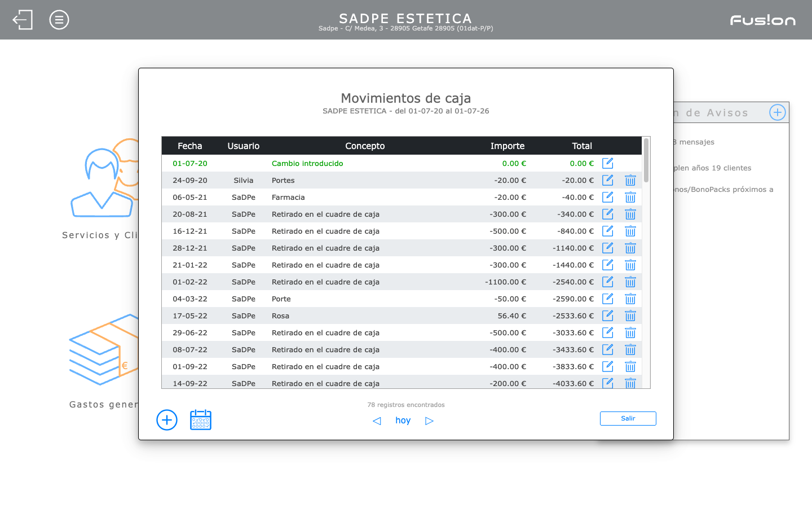The height and width of the screenshot is (508, 812).
Task: Click the 'BonoPacks próximos' notice line
Action: [723, 190]
